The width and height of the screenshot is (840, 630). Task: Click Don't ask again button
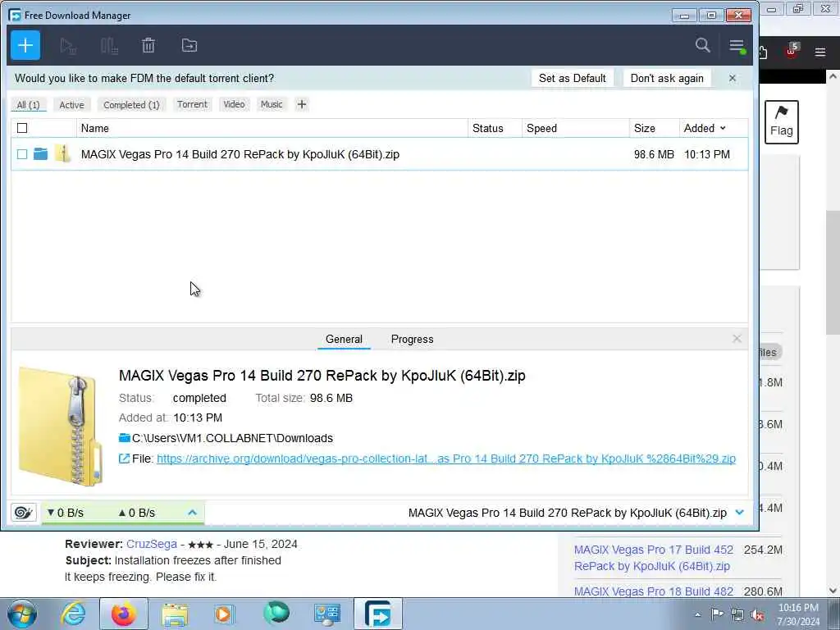coord(667,78)
